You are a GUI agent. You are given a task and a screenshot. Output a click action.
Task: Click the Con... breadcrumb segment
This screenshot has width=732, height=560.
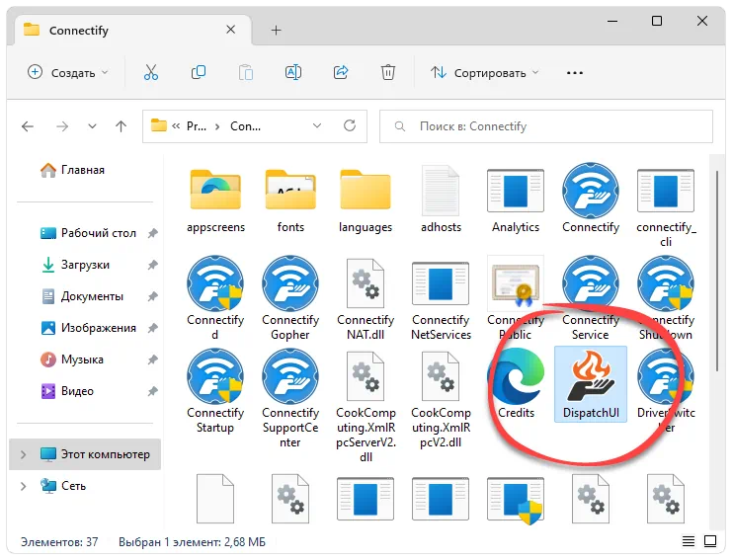[246, 126]
